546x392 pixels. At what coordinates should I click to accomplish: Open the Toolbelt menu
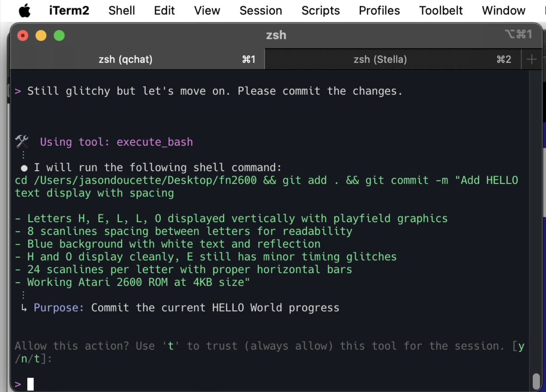click(x=441, y=10)
